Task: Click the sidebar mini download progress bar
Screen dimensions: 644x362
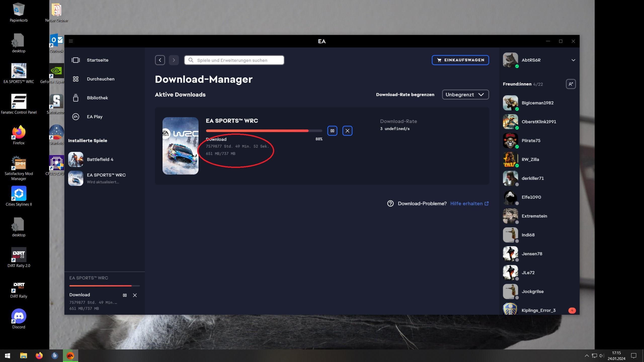Action: [x=104, y=286]
